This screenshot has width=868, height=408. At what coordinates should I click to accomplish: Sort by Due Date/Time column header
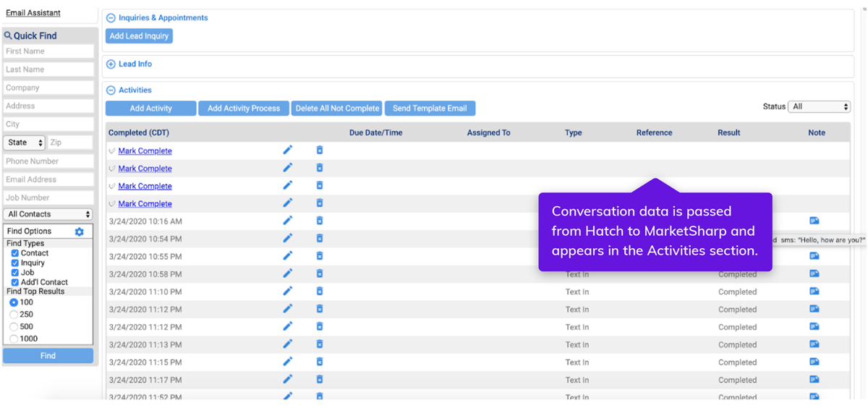click(375, 133)
